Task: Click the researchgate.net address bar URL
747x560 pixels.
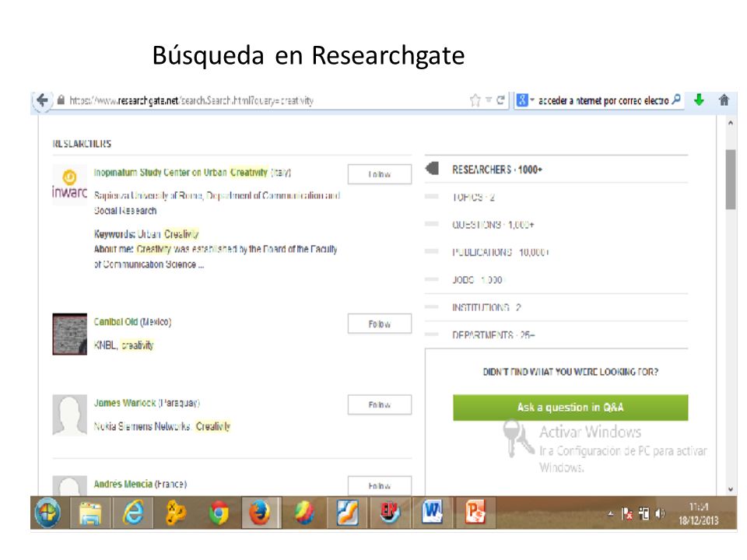Action: coord(191,100)
